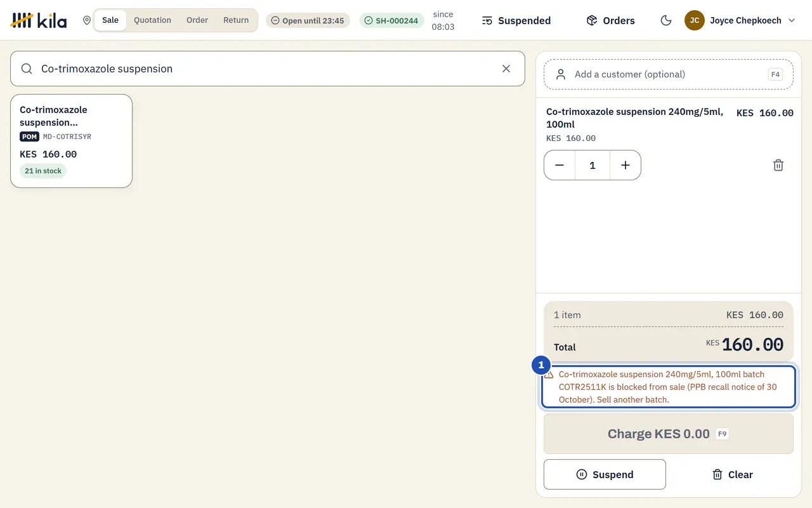Clear the search field with X
Screen dimensions: 812x508
(506, 69)
